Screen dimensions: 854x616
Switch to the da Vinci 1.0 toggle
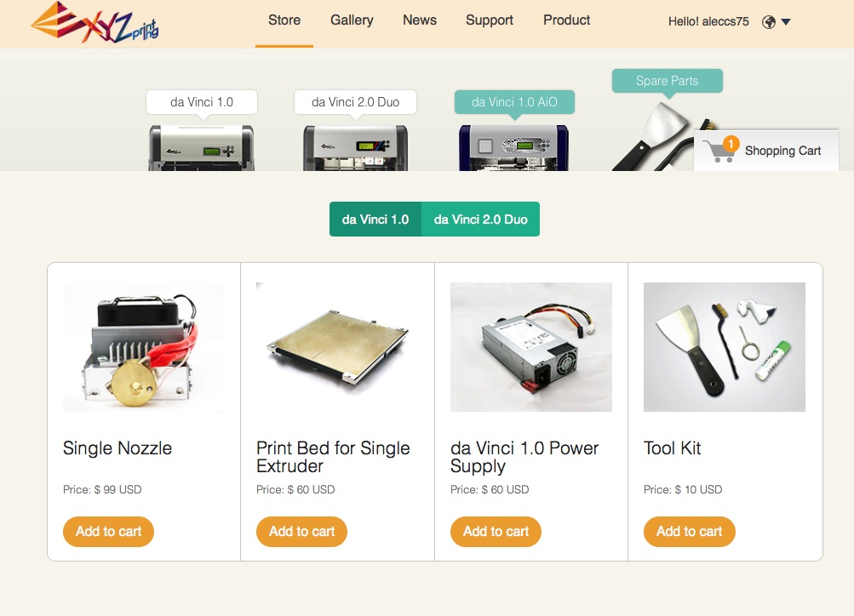click(375, 220)
